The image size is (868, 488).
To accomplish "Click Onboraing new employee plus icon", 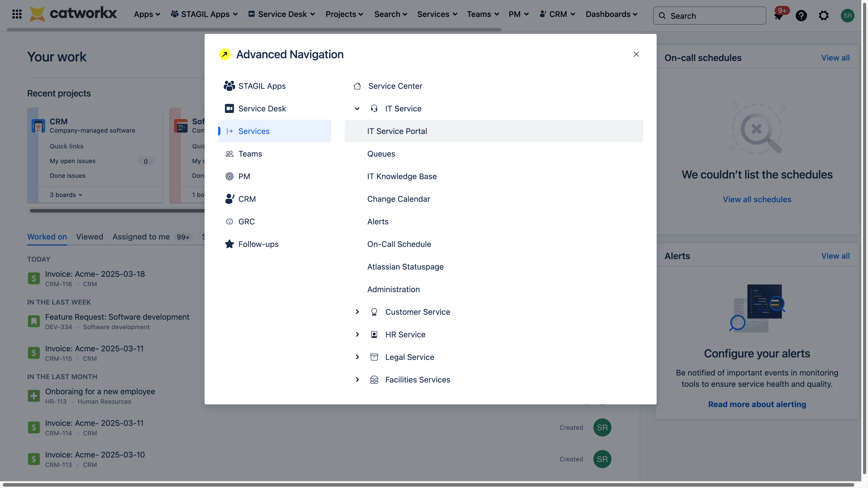I will 34,396.
